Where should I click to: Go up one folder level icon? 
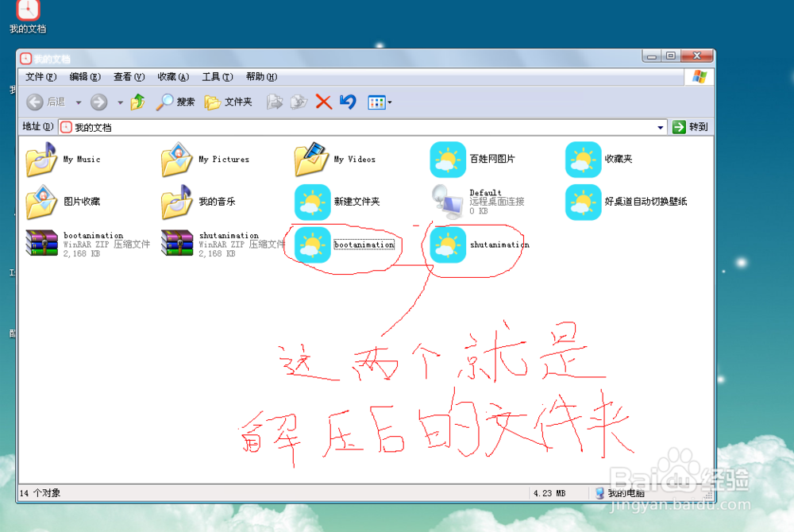pos(137,102)
